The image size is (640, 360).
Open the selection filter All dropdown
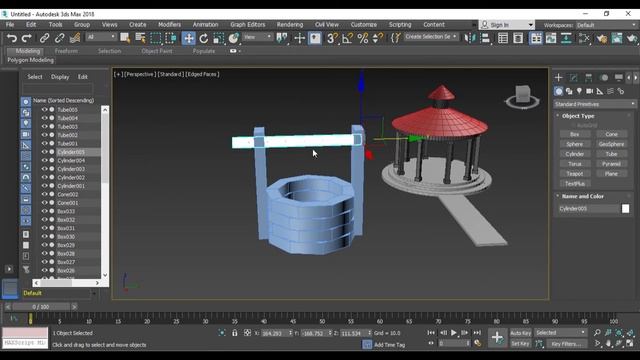pos(101,37)
